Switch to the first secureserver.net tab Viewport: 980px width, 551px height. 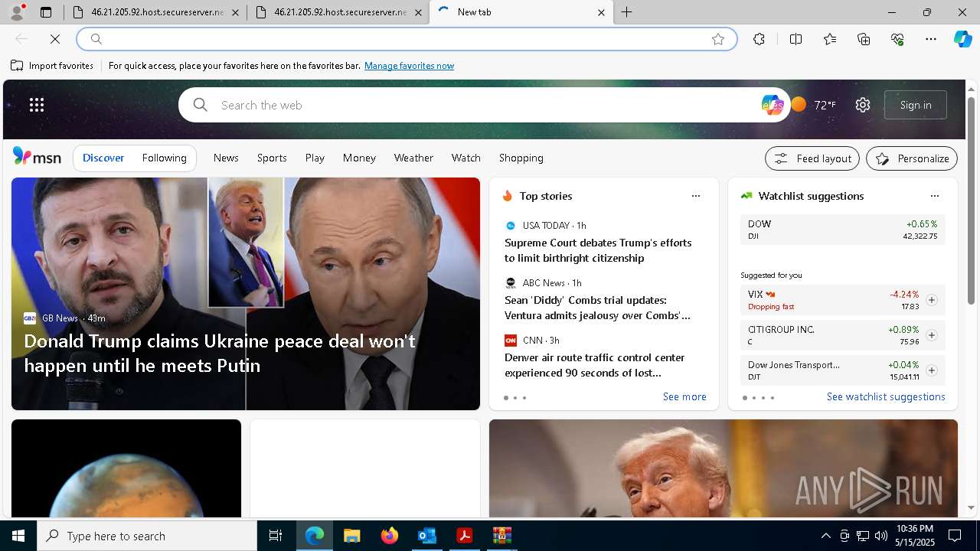(155, 12)
